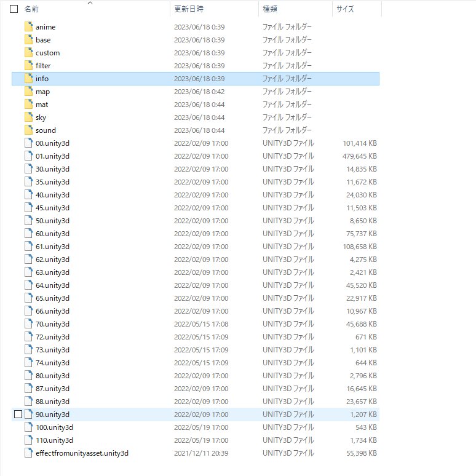Click the 種類 column header

(x=270, y=9)
